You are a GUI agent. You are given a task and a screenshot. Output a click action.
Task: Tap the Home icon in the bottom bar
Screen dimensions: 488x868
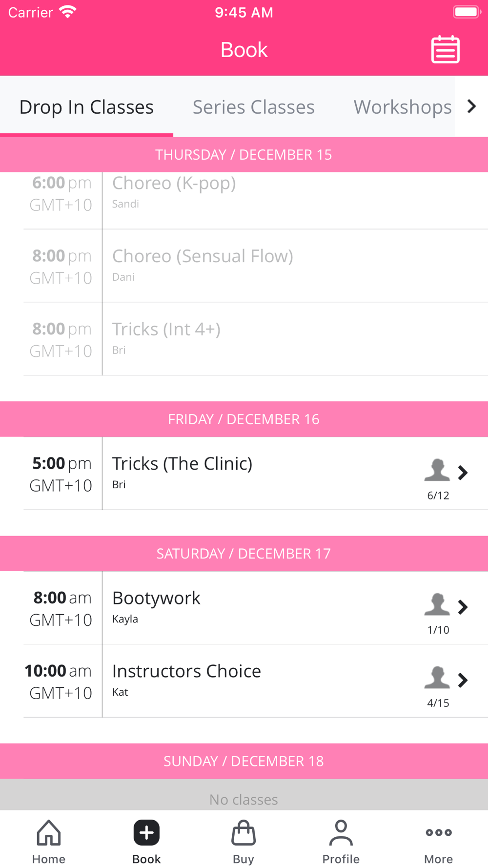tap(49, 832)
